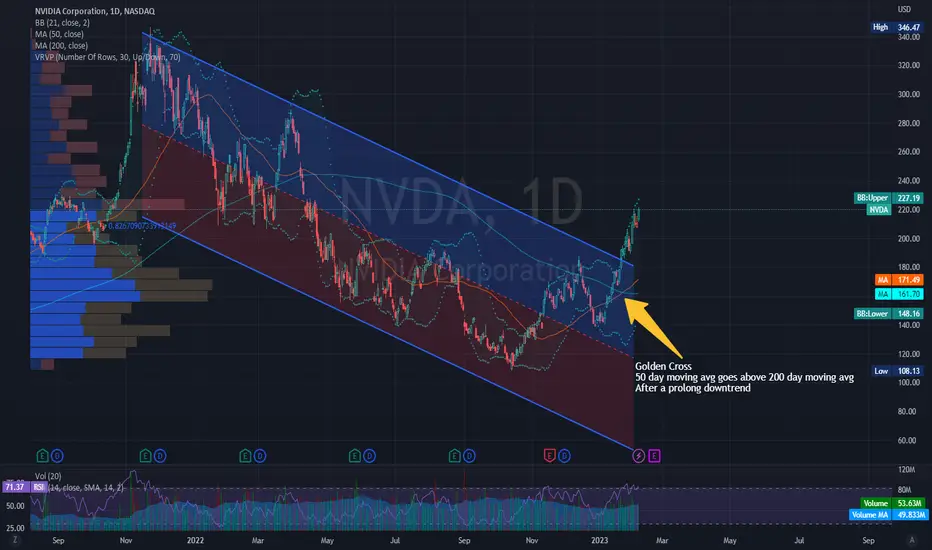Click the 100.00 price axis label
The width and height of the screenshot is (932, 550).
pyautogui.click(x=909, y=382)
